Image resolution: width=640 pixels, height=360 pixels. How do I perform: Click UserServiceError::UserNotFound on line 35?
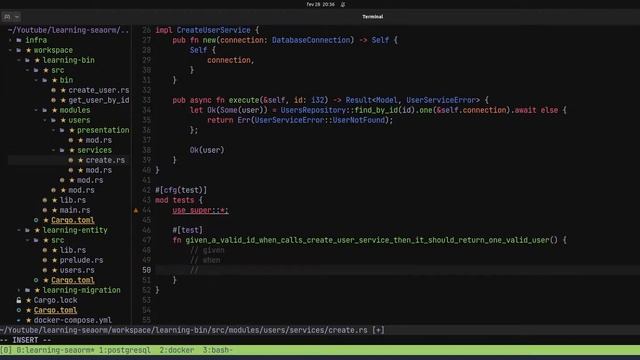(x=320, y=120)
